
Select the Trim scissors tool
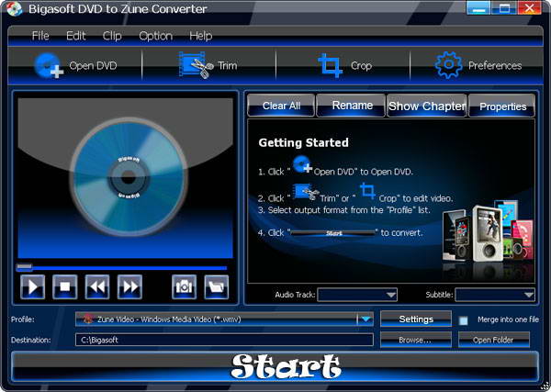pyautogui.click(x=196, y=64)
